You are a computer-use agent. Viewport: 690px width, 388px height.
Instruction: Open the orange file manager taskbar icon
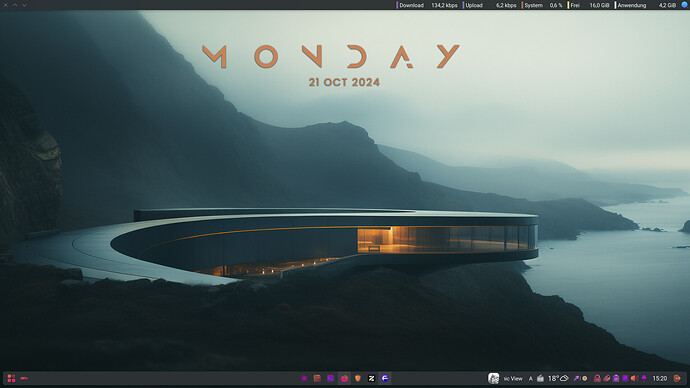pos(317,378)
